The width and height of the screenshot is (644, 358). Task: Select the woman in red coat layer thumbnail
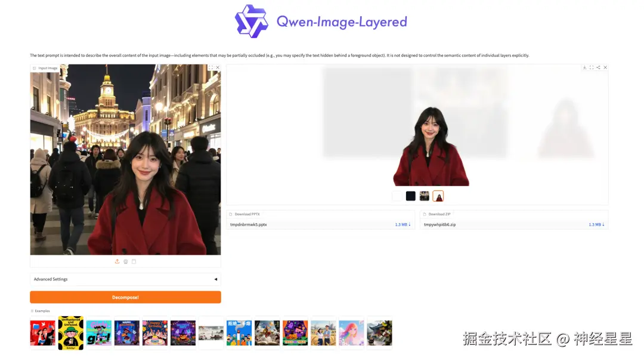[438, 196]
